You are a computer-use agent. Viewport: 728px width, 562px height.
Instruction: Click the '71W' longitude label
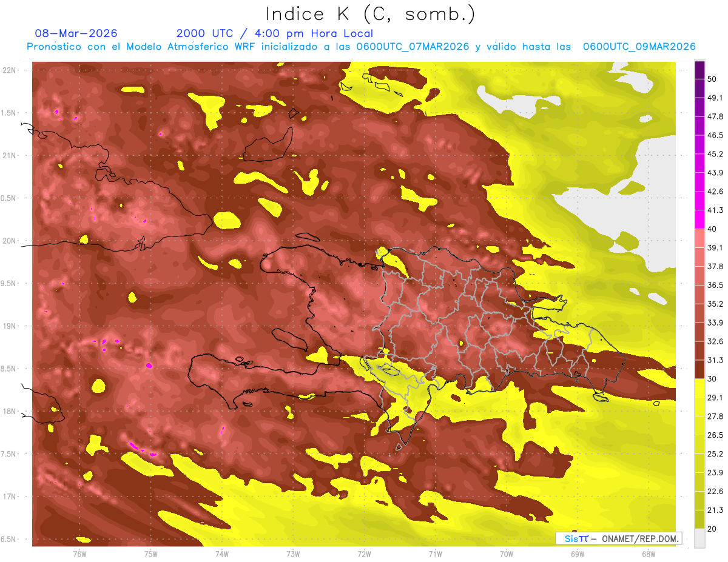[435, 554]
